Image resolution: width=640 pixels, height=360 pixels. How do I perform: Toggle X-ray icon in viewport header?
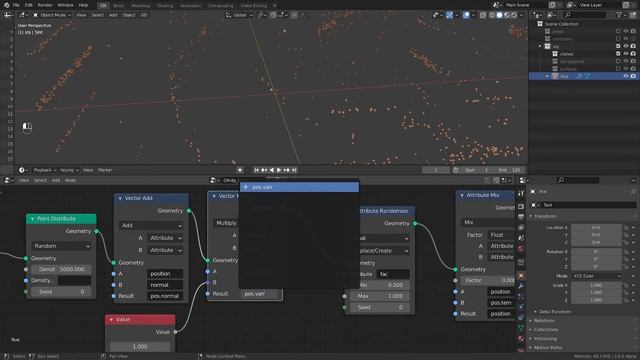pos(482,15)
